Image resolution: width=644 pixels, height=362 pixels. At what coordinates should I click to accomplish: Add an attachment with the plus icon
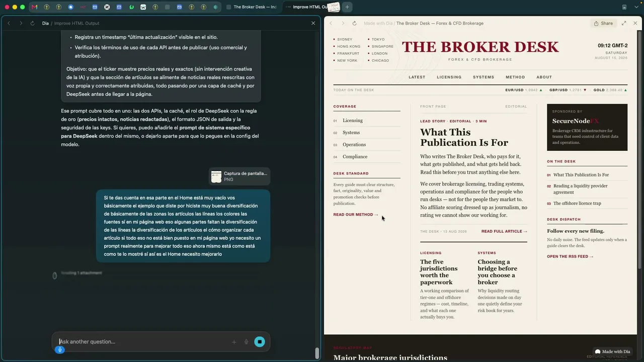234,342
